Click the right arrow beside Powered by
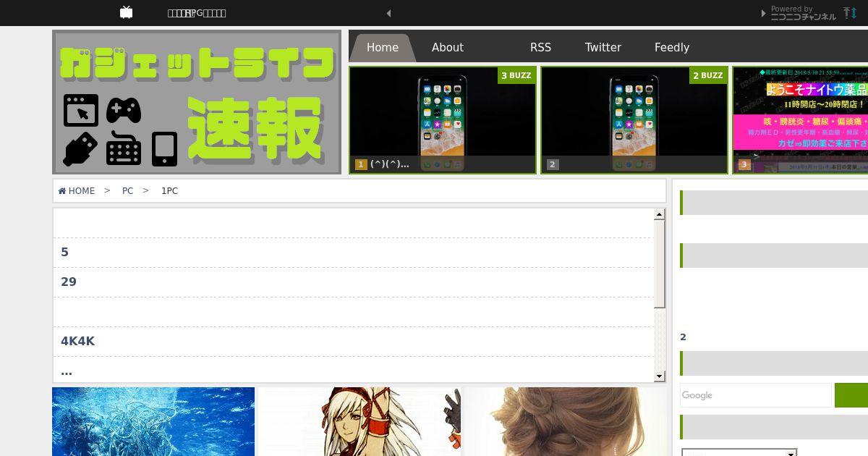Image resolution: width=868 pixels, height=456 pixels. pyautogui.click(x=763, y=13)
